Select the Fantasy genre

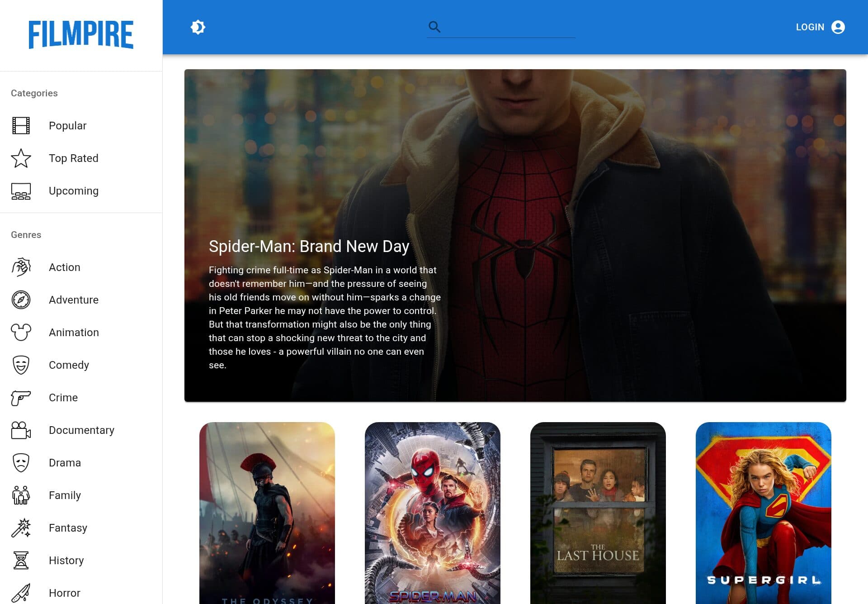coord(81,528)
